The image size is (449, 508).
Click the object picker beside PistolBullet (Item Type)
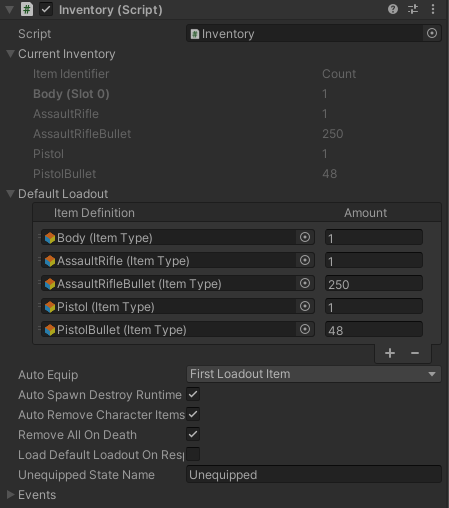click(x=305, y=329)
